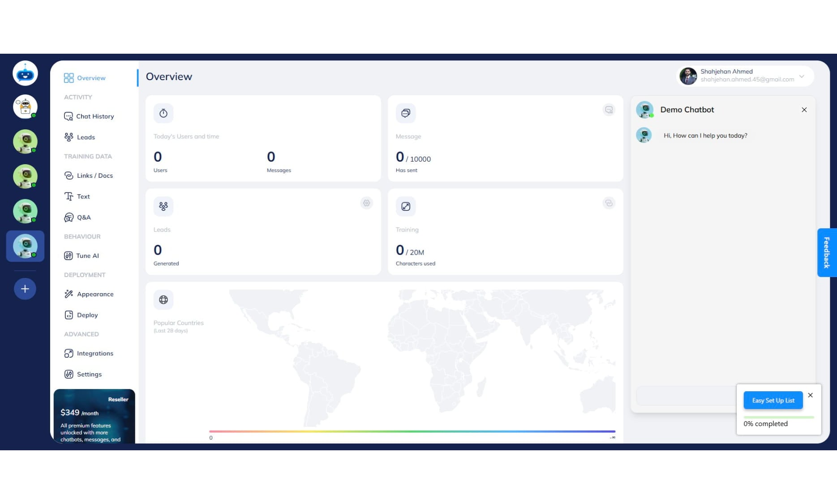Select Integrations in the sidebar

pyautogui.click(x=95, y=353)
